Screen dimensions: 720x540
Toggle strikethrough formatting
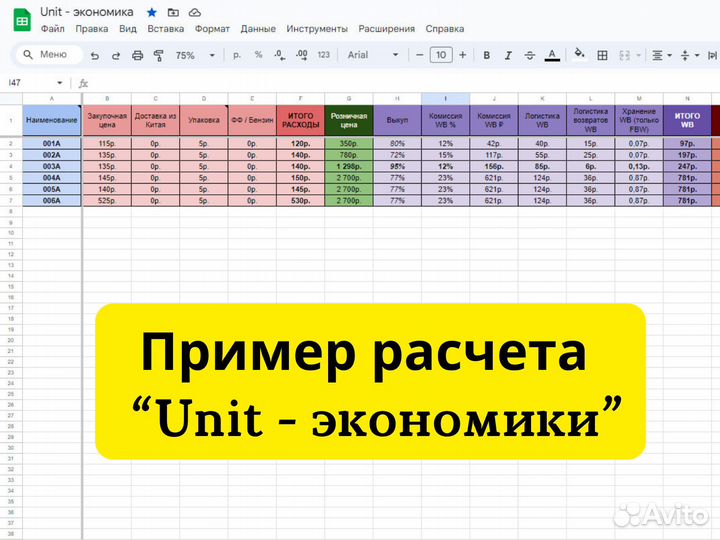click(529, 56)
